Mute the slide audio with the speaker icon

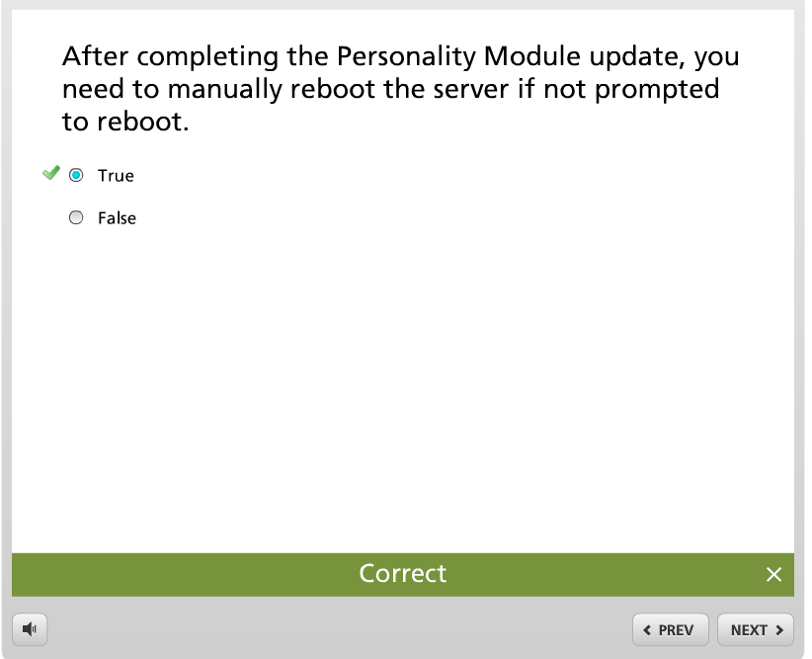click(30, 629)
